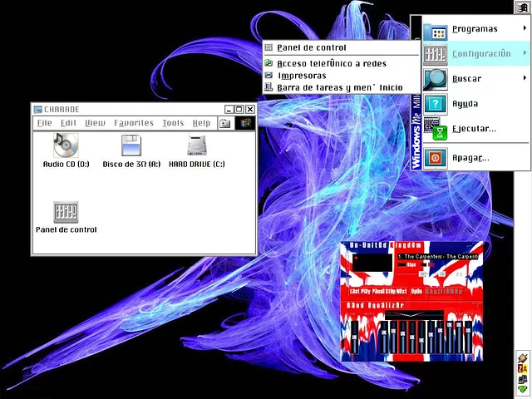
Task: Minimize the CHARADE window
Action: tap(229, 109)
